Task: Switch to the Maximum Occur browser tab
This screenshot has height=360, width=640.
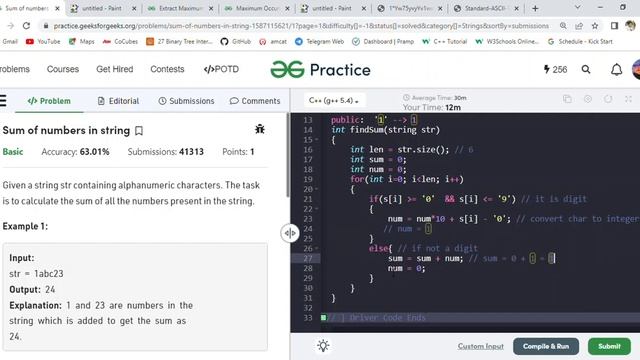Action: 256,8
